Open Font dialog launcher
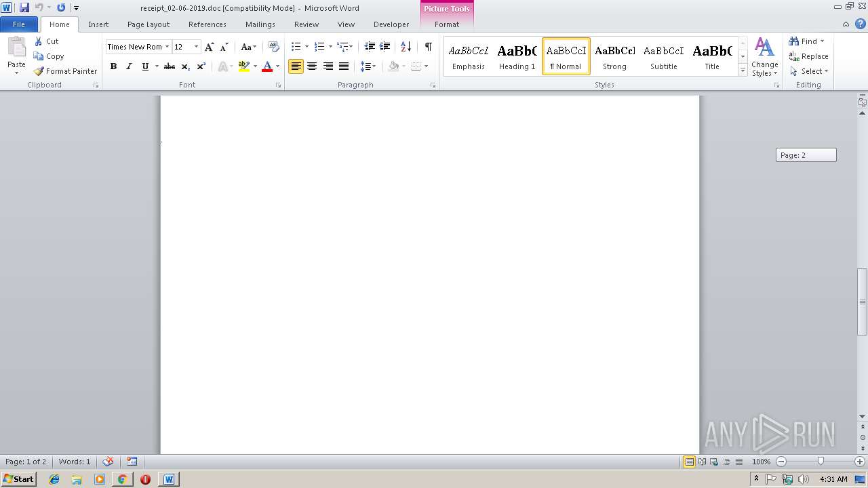This screenshot has width=868, height=488. [279, 85]
